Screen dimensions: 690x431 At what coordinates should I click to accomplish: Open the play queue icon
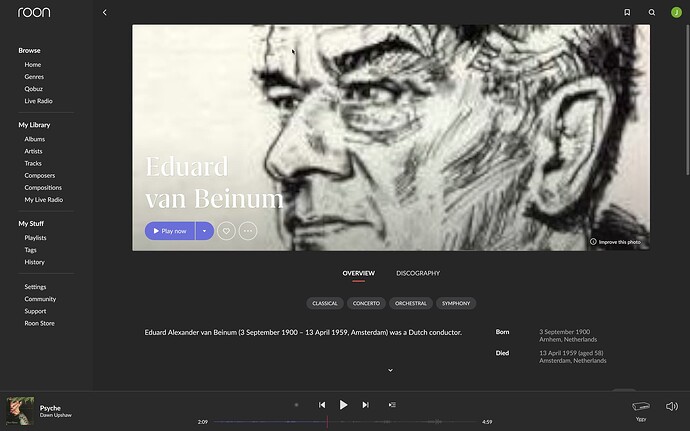pyautogui.click(x=392, y=405)
